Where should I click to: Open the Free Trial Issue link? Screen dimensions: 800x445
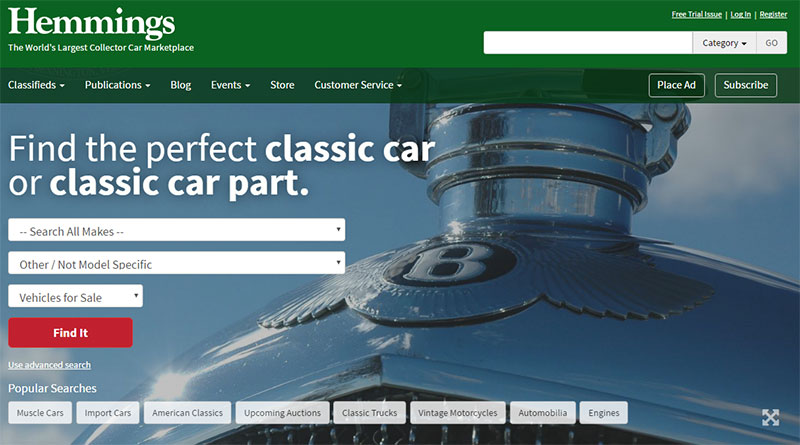pyautogui.click(x=696, y=14)
